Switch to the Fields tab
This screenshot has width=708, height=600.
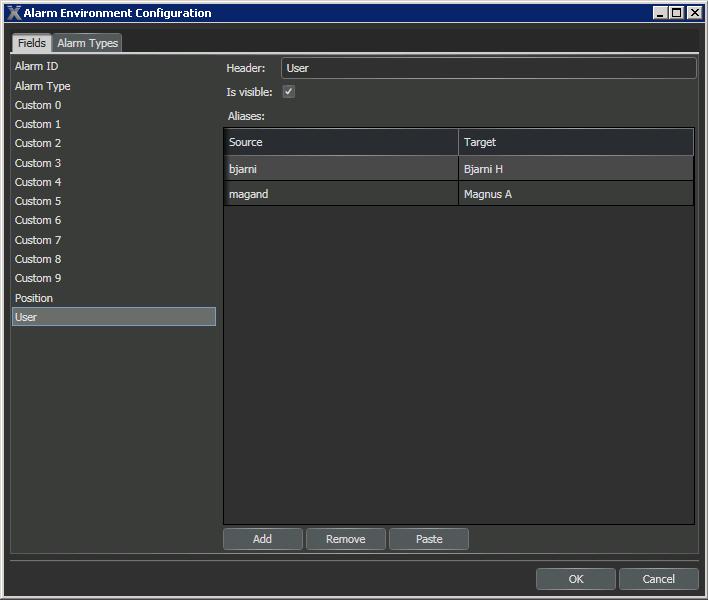[x=32, y=43]
